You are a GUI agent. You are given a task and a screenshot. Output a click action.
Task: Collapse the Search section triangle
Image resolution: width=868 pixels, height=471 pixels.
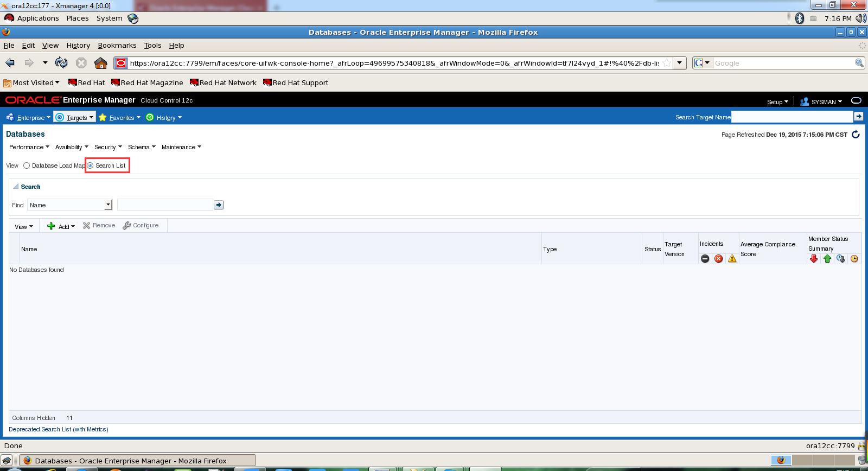pyautogui.click(x=16, y=186)
